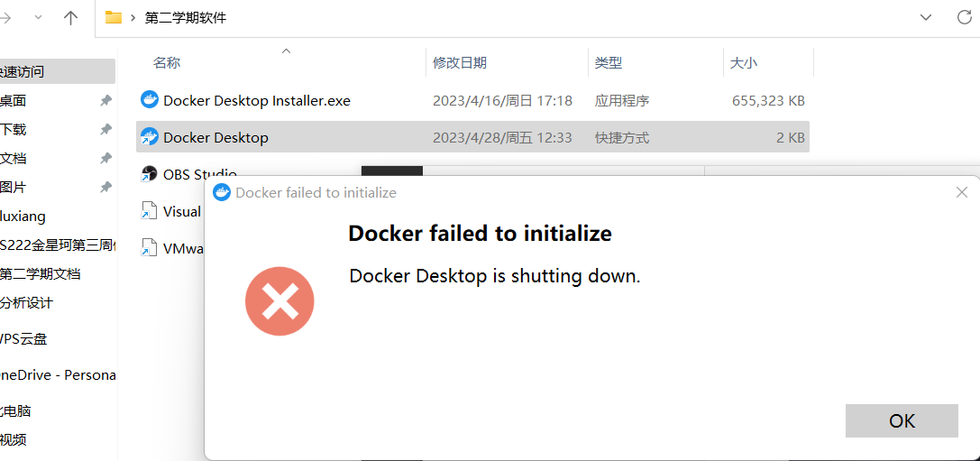
Task: Open the address bar history dropdown chevron
Action: point(926,17)
